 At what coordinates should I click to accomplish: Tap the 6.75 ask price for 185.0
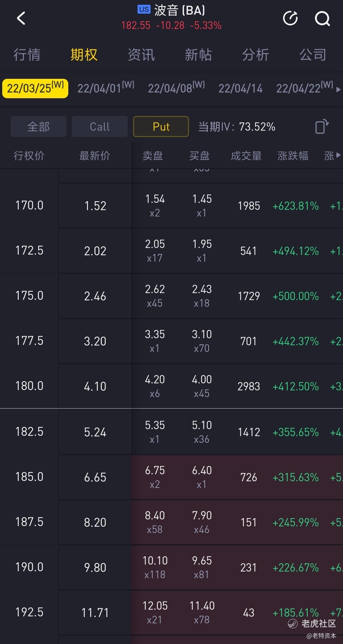click(x=155, y=470)
